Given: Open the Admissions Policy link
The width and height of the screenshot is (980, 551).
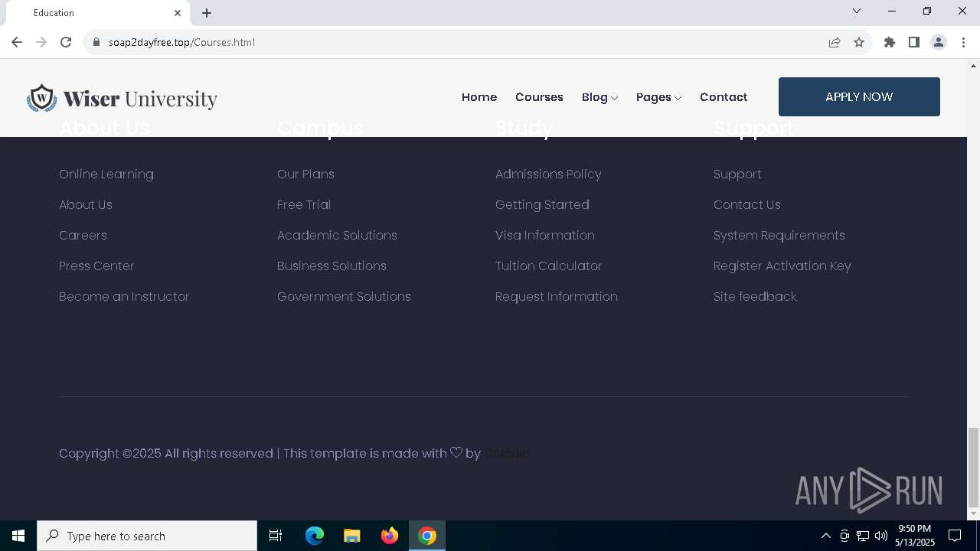Looking at the screenshot, I should (x=548, y=174).
